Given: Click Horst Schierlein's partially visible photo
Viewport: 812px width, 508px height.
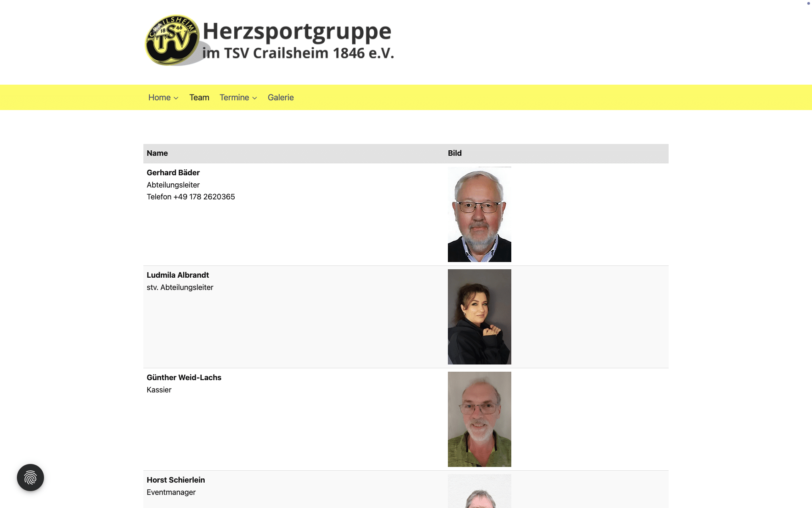Looking at the screenshot, I should 480,491.
